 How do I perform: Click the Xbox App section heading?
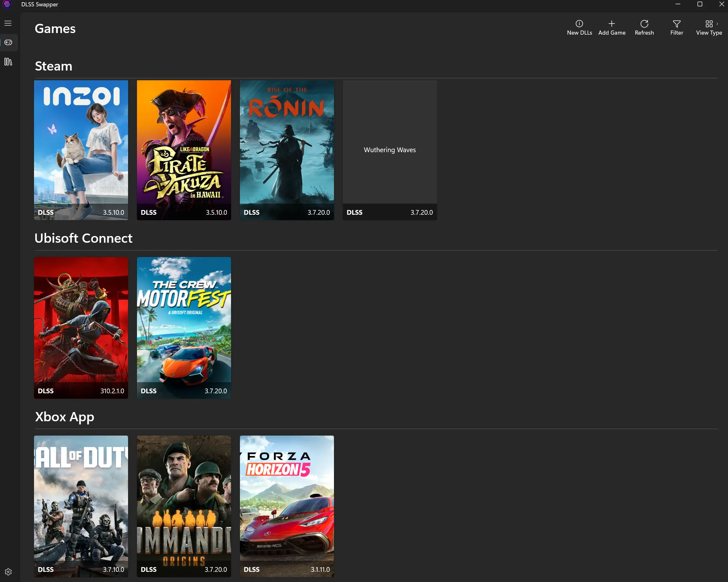point(65,417)
